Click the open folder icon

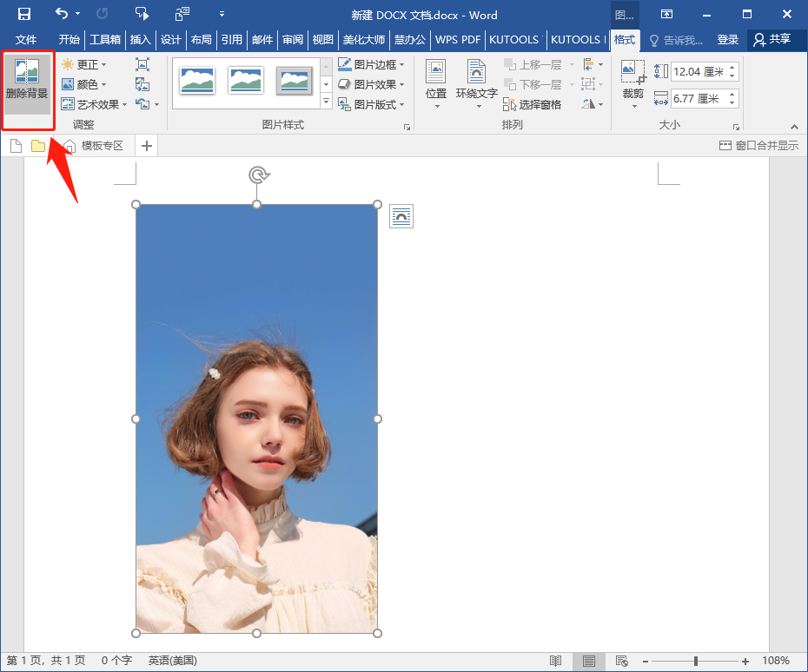[x=38, y=146]
